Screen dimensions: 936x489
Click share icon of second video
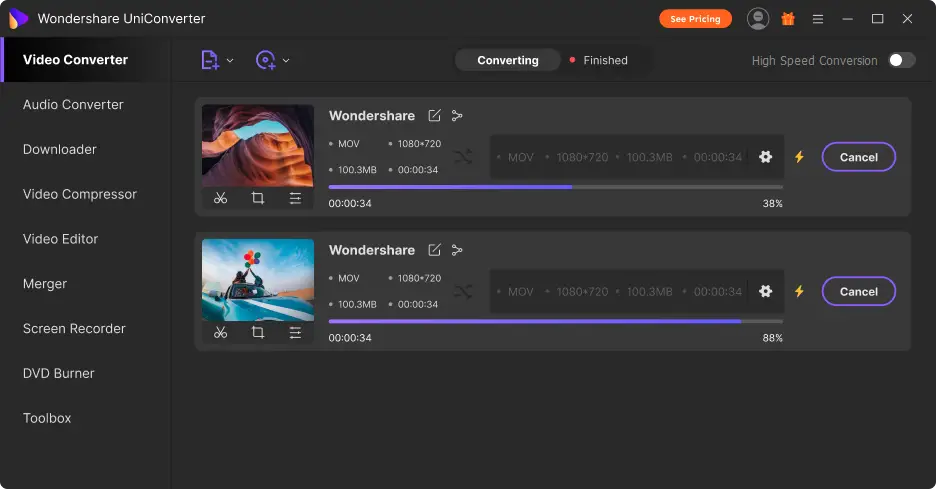pyautogui.click(x=457, y=250)
